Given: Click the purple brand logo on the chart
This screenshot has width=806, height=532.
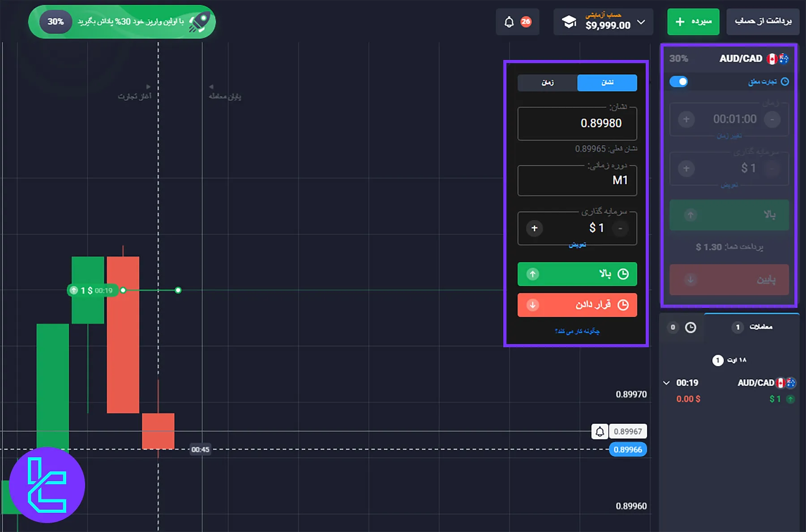Looking at the screenshot, I should tap(47, 485).
